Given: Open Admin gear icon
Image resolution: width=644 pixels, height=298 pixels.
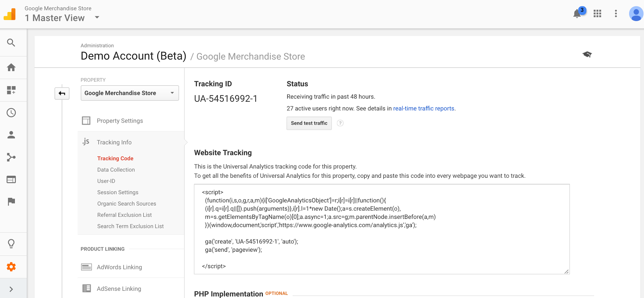Looking at the screenshot, I should click(x=11, y=267).
